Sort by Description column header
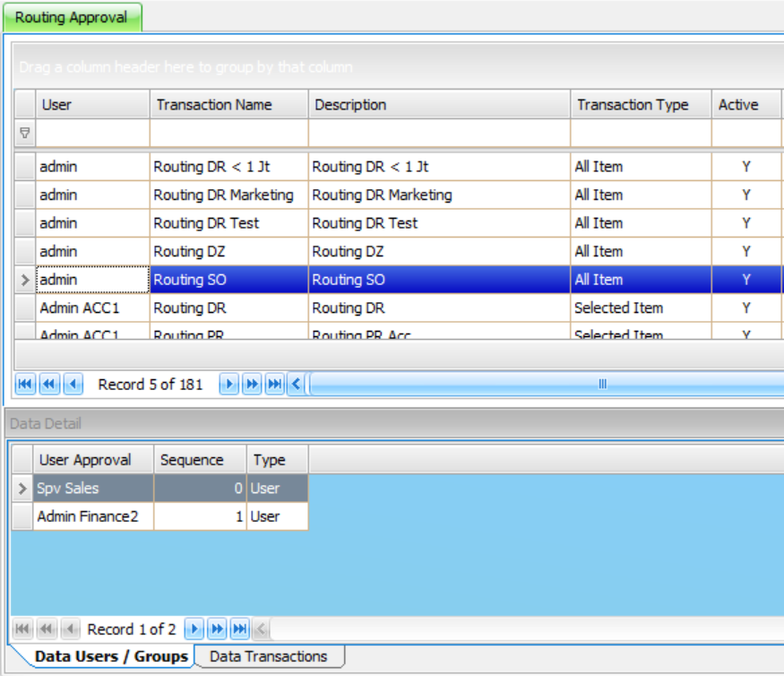The height and width of the screenshot is (676, 784). coord(440,105)
